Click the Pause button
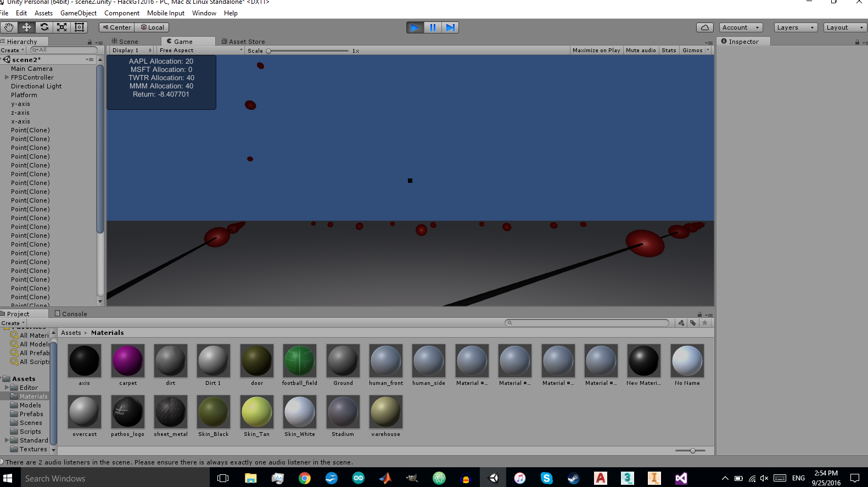Viewport: 868px width, 487px height. coord(433,27)
